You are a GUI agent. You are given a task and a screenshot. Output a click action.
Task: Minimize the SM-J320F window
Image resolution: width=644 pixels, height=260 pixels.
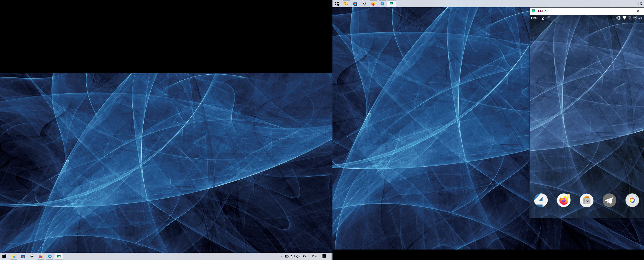click(x=616, y=11)
